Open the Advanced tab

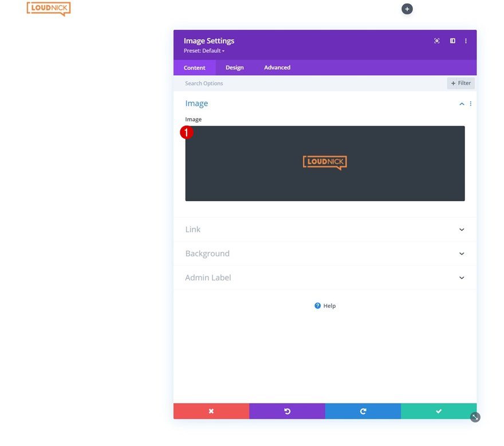click(x=277, y=67)
